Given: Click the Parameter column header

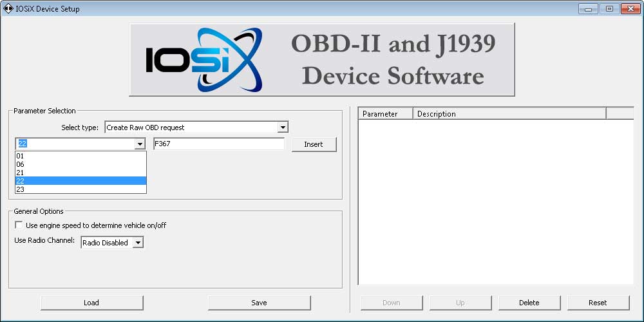Looking at the screenshot, I should (385, 114).
